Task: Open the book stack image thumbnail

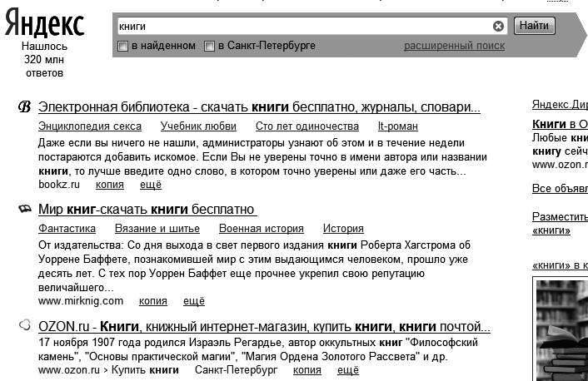Action: click(561, 329)
